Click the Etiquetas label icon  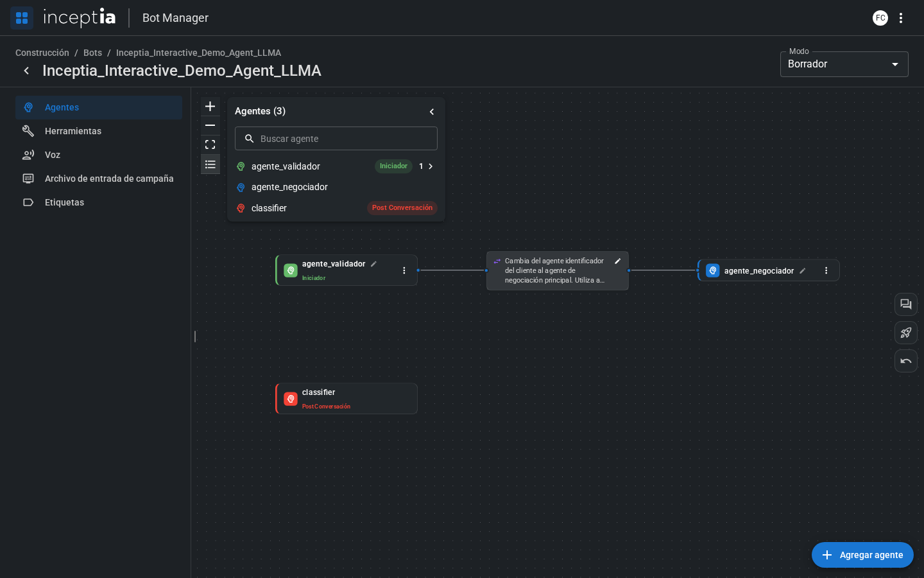[x=28, y=202]
